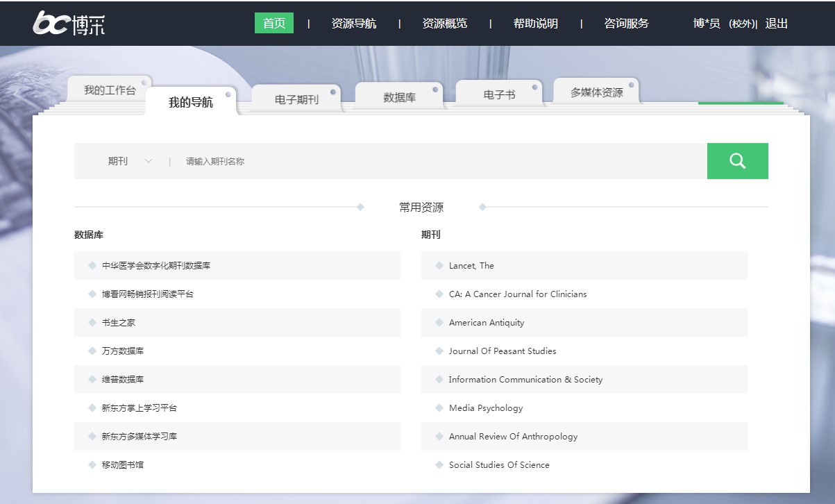Click the green magnifier search icon
Image resolution: width=835 pixels, height=504 pixels.
coord(737,161)
